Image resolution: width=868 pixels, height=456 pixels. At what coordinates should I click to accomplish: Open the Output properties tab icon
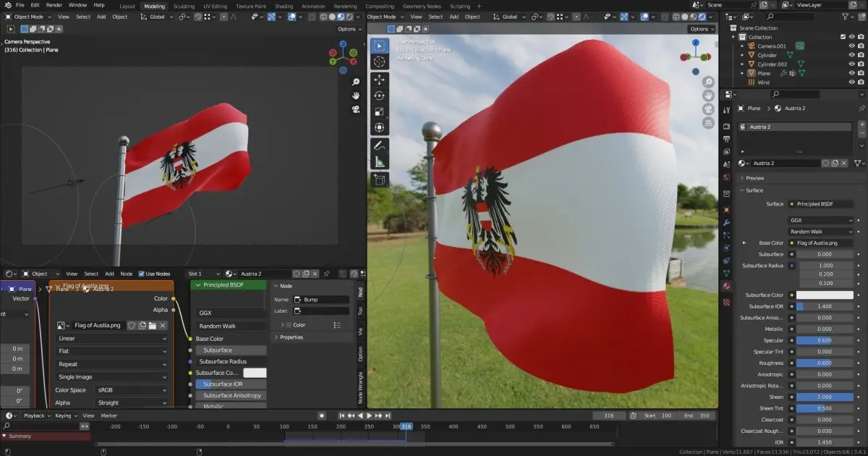click(726, 139)
